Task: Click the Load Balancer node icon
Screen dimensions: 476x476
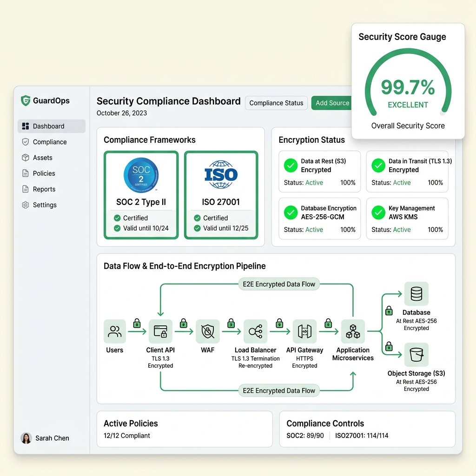Action: [255, 331]
